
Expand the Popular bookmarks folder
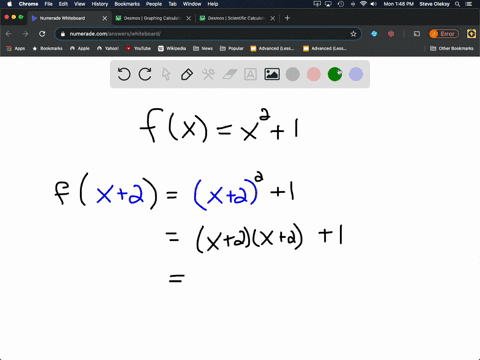tap(232, 48)
